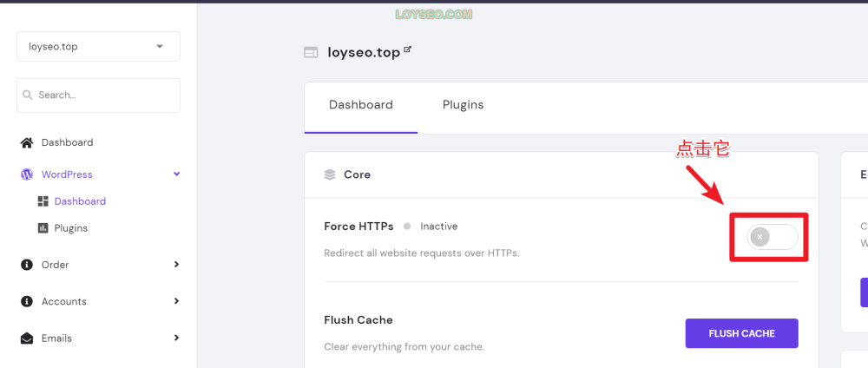Image resolution: width=868 pixels, height=368 pixels.
Task: Click 'Redirect all website requests over HTTPs.' text
Action: tap(421, 253)
